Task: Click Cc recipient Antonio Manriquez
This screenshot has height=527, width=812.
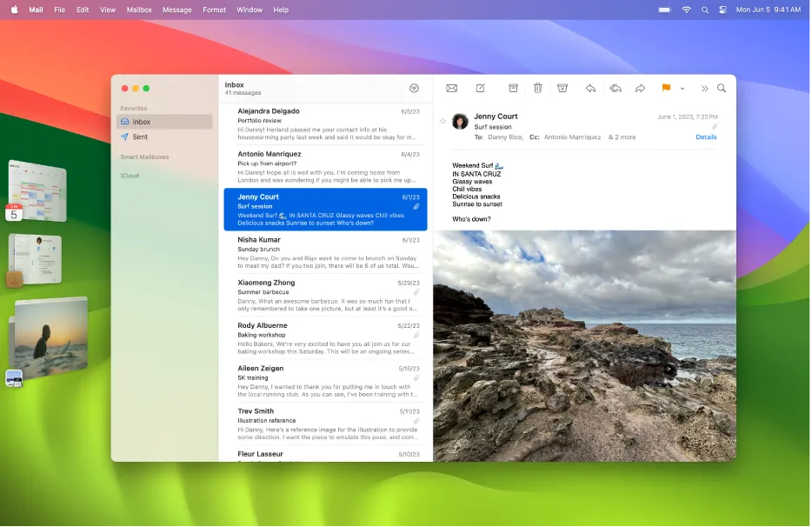Action: click(x=573, y=137)
